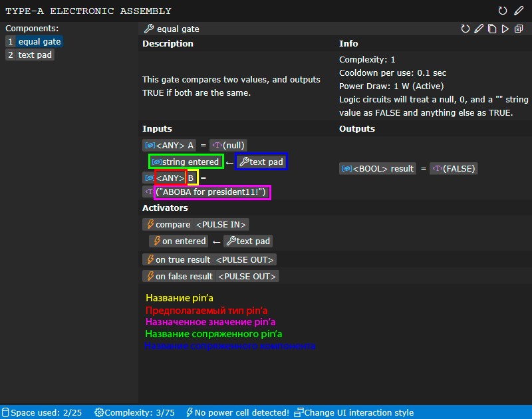Click the on true result PULSE OUT activator
532x419 pixels.
pyautogui.click(x=209, y=260)
